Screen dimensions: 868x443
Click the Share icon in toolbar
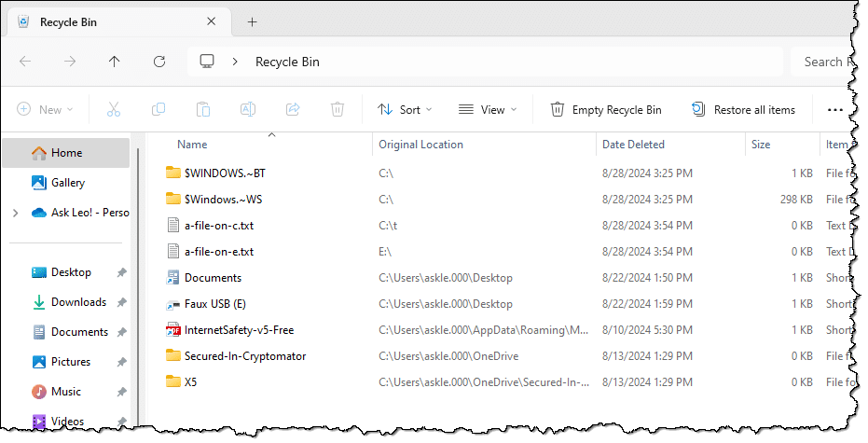293,110
